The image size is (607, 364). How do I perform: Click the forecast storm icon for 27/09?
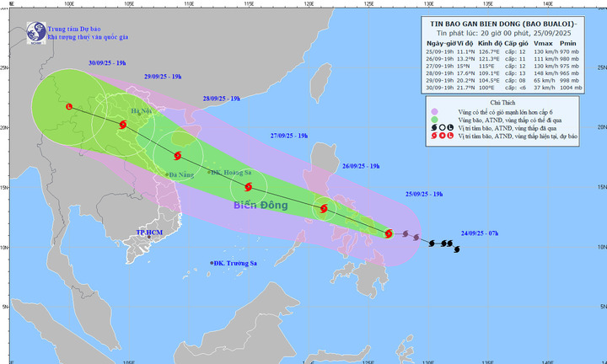click(x=248, y=187)
